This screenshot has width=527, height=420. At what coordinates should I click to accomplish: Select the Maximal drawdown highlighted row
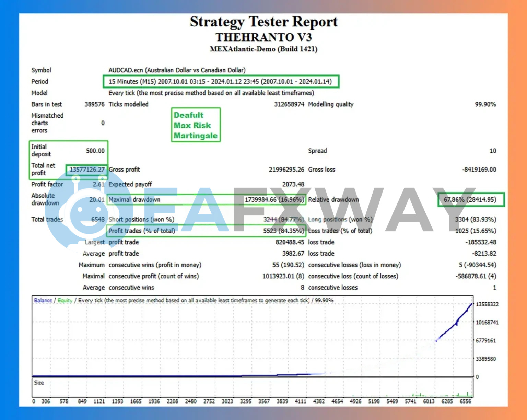tap(206, 200)
